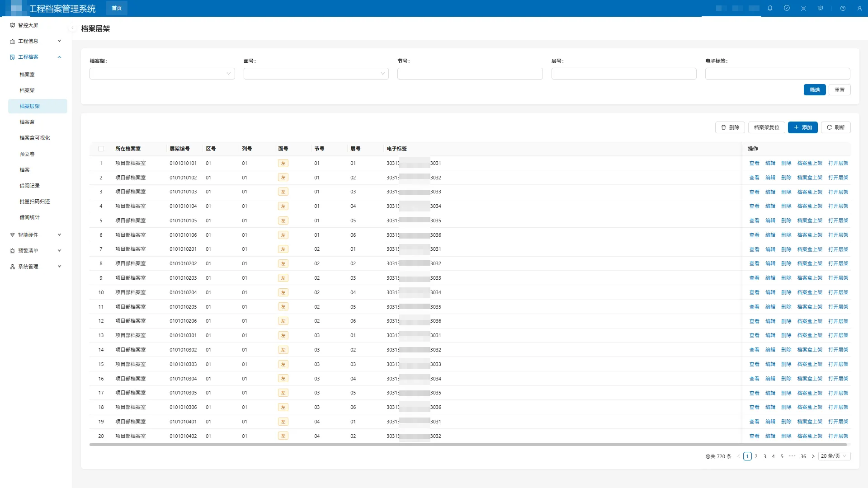Open the user profile icon

pos(859,8)
